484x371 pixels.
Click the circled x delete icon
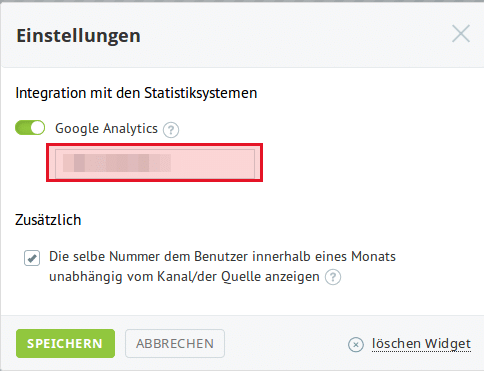[356, 344]
